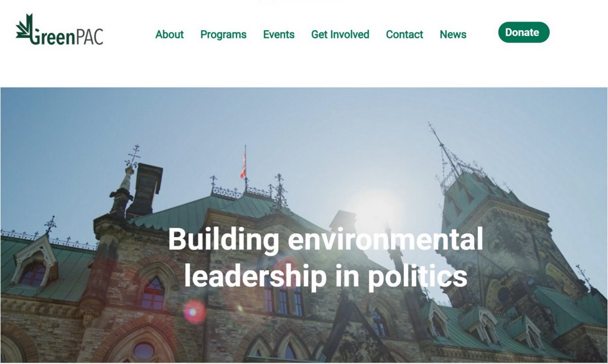Click the Canadian flag atop the building
The image size is (608, 364).
click(243, 167)
